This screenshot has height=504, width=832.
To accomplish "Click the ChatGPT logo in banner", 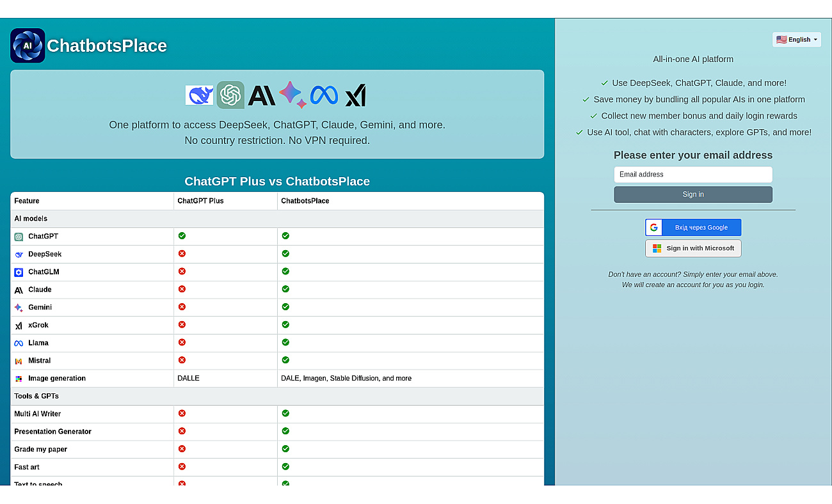I will (230, 95).
